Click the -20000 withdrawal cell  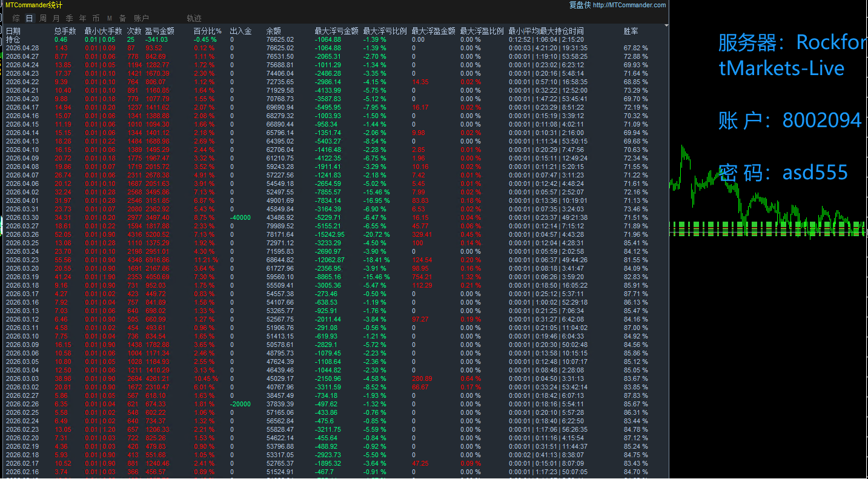241,404
